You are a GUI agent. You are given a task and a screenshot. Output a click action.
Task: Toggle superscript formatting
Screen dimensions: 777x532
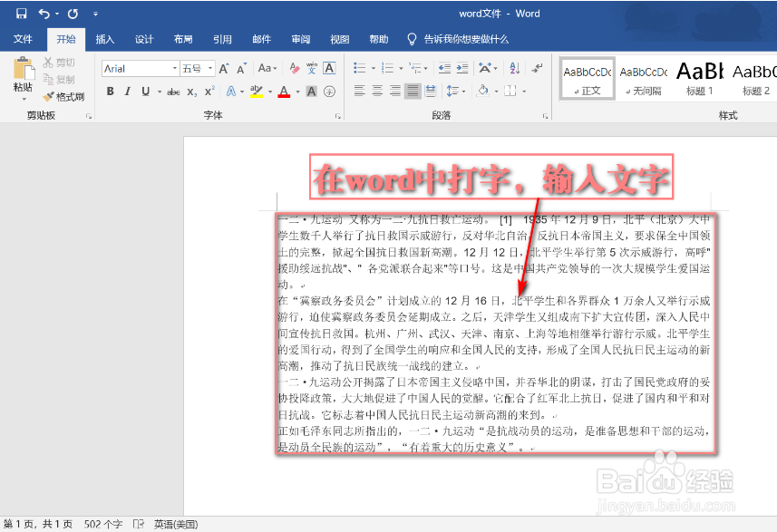209,92
